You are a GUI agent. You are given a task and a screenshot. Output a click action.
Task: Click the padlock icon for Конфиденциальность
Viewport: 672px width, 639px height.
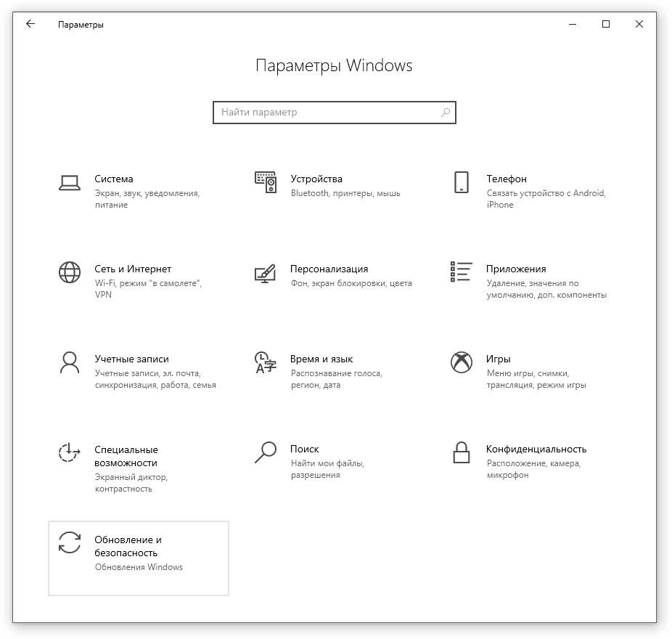tap(461, 452)
